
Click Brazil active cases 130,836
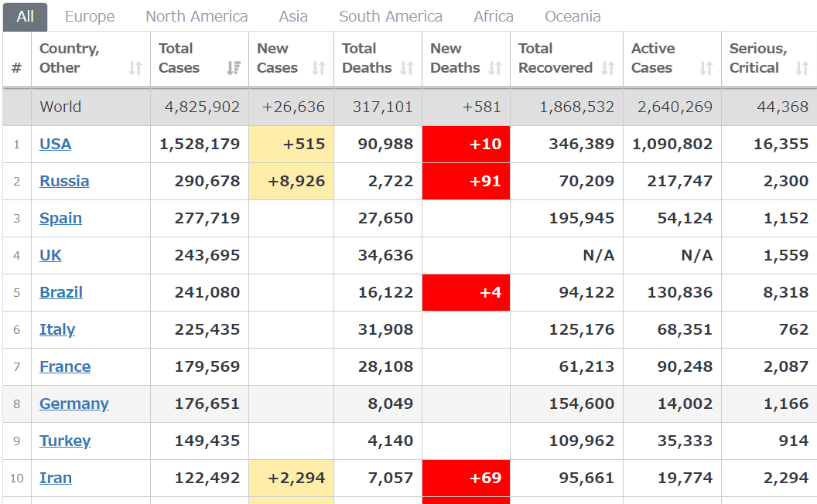[680, 293]
